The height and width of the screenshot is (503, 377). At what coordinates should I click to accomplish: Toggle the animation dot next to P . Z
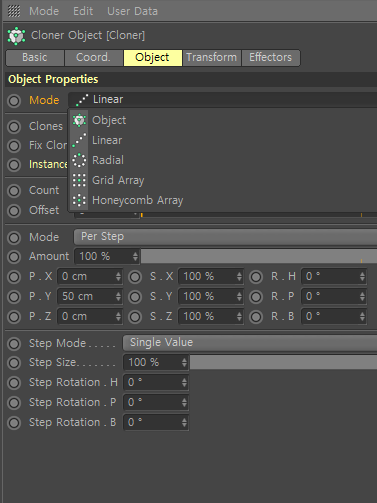[x=14, y=317]
